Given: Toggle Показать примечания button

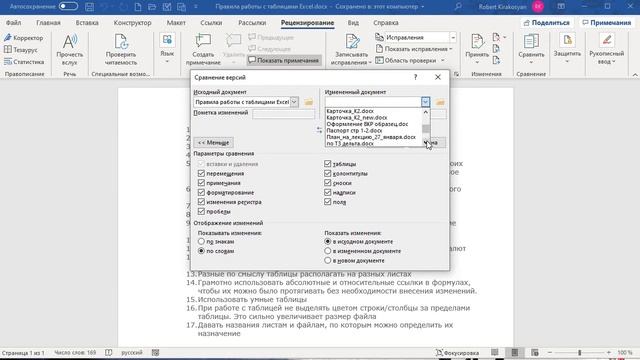Looking at the screenshot, I should 284,60.
